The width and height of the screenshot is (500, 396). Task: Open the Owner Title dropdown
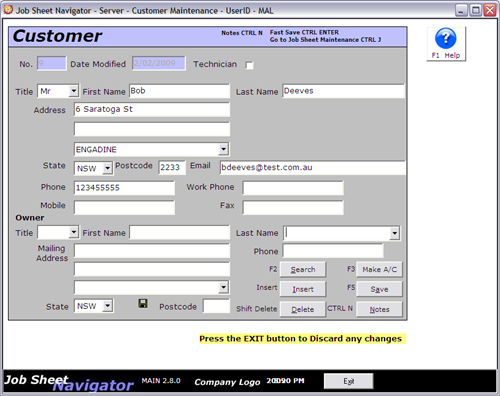[x=73, y=232]
